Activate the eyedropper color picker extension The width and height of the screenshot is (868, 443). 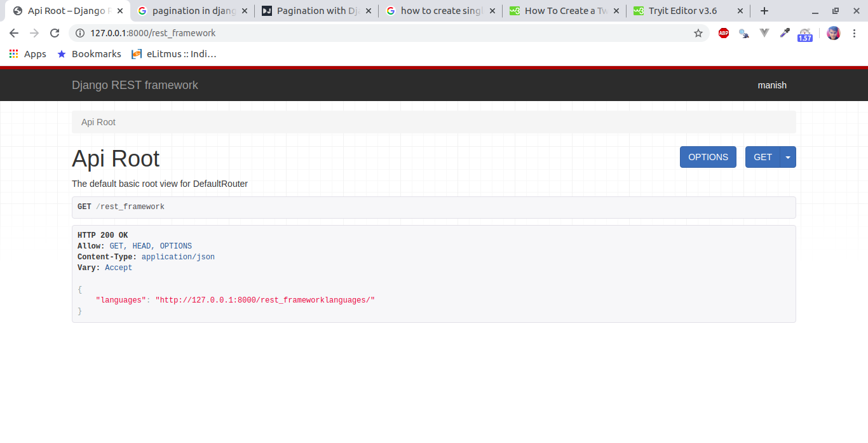785,33
